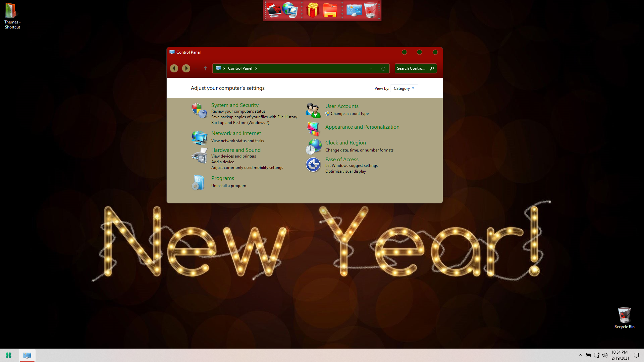This screenshot has width=644, height=362.
Task: Open the View by Category dropdown
Action: click(404, 88)
